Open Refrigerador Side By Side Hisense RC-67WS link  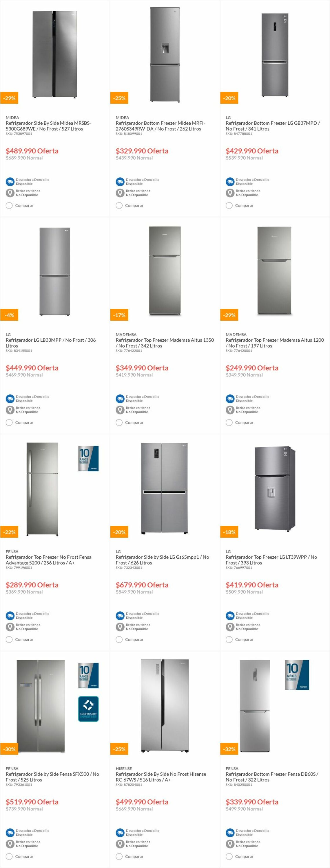click(161, 777)
